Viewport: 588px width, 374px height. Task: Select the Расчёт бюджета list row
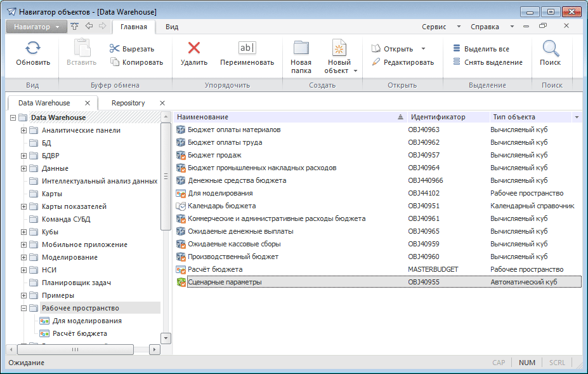tap(379, 270)
